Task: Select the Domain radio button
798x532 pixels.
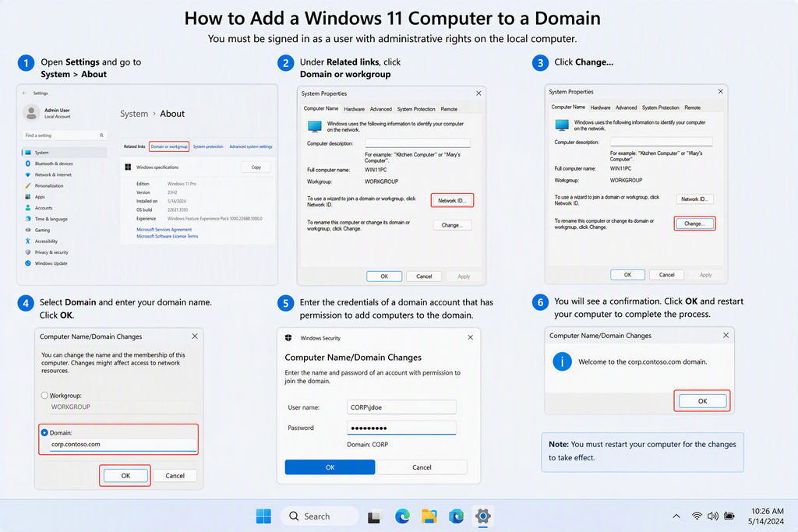Action: (44, 433)
